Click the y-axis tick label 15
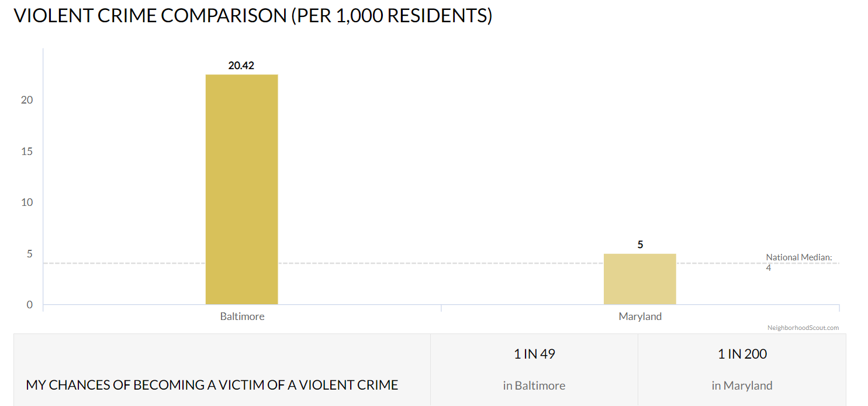 27,152
